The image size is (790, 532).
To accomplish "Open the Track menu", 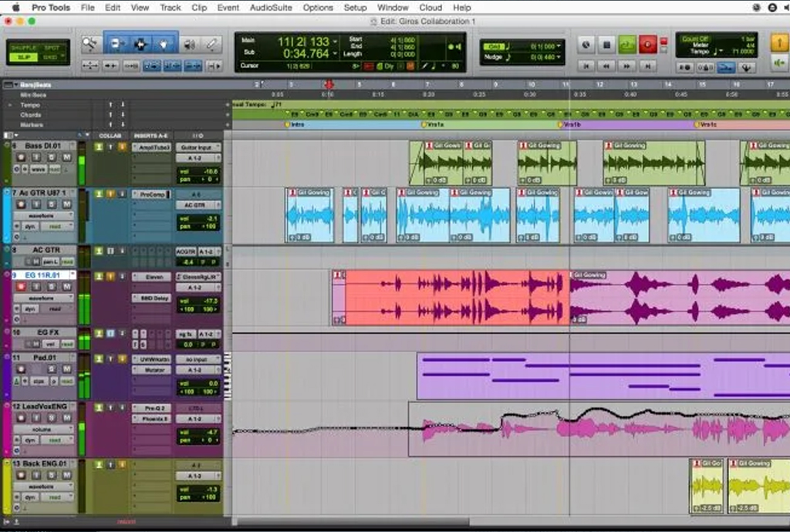I will (x=170, y=8).
